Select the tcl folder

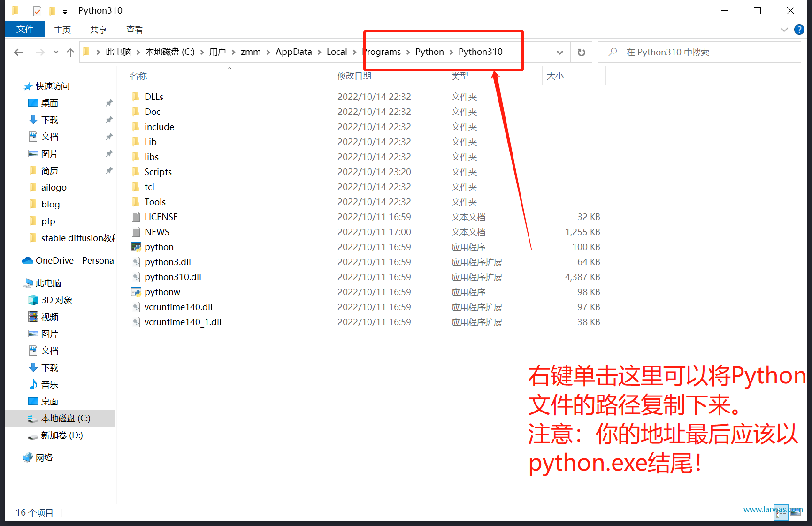[x=149, y=187]
